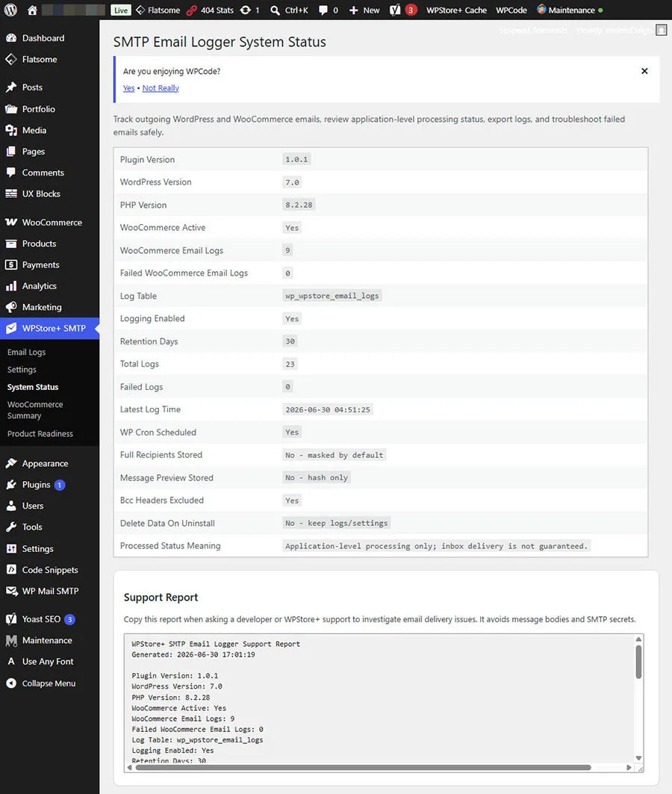This screenshot has width=672, height=794.
Task: Click the wp_wpstore_email_logs table name value
Action: coord(332,296)
